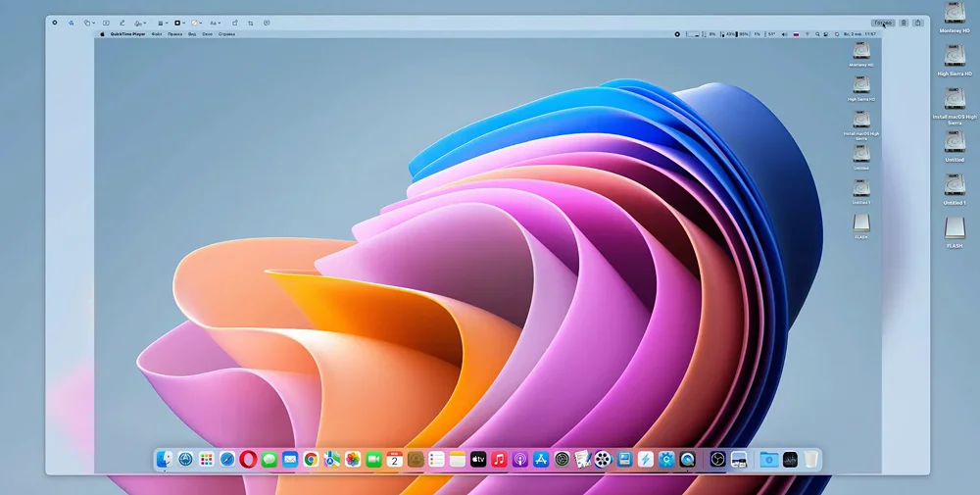Click the Готово done button
Image resolution: width=980 pixels, height=495 pixels.
(x=883, y=23)
